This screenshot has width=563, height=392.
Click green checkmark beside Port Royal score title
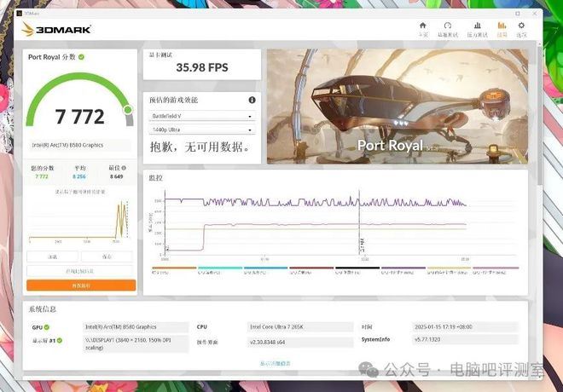pos(82,57)
